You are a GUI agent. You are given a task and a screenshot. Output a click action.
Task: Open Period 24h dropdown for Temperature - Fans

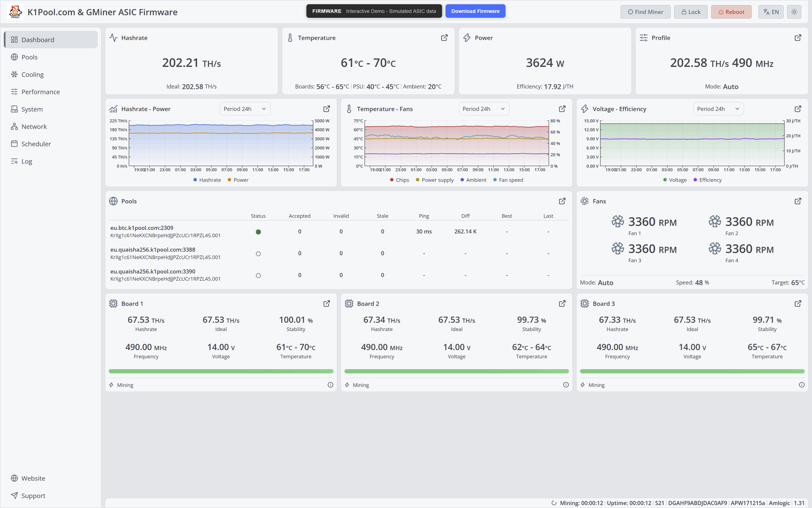point(484,109)
